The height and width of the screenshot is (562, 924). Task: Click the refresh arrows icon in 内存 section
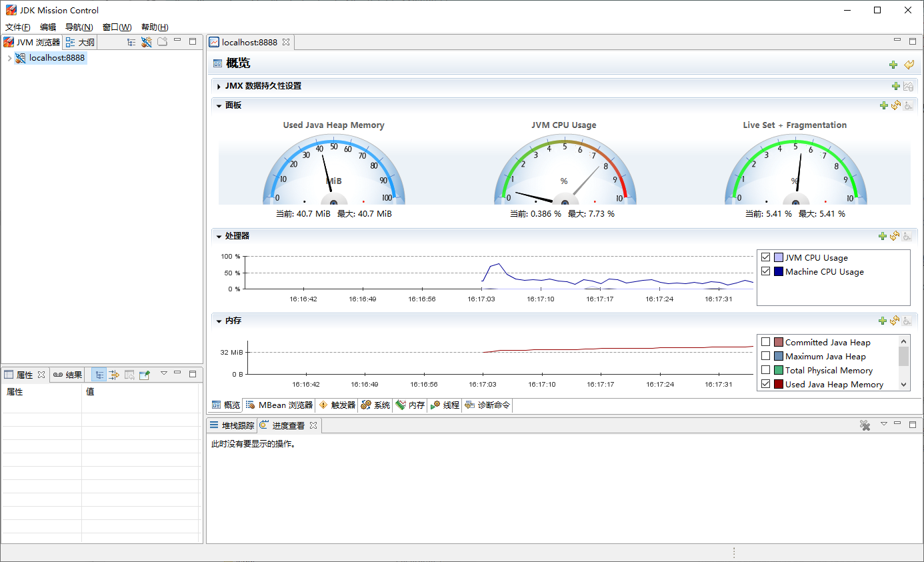(x=895, y=321)
